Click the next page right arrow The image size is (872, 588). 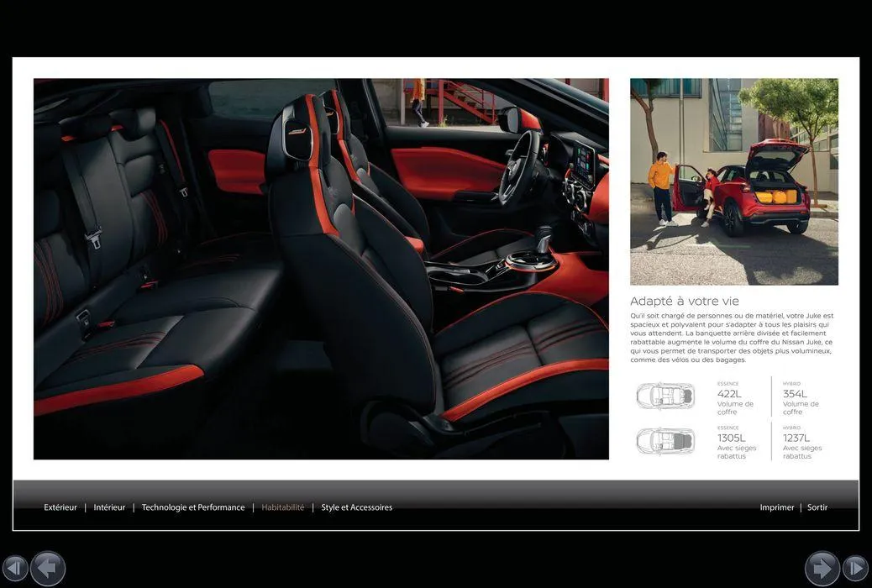(x=822, y=569)
